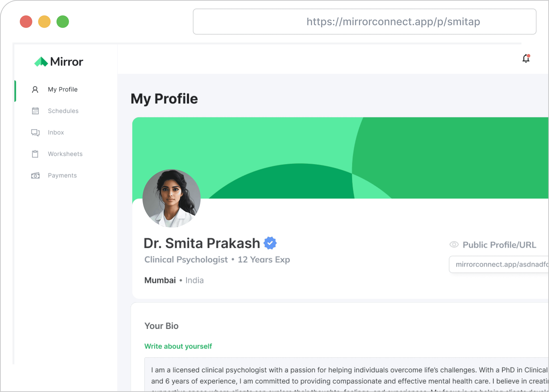Click the My Profile sidebar icon
Screen dimensions: 549x392
(35, 90)
